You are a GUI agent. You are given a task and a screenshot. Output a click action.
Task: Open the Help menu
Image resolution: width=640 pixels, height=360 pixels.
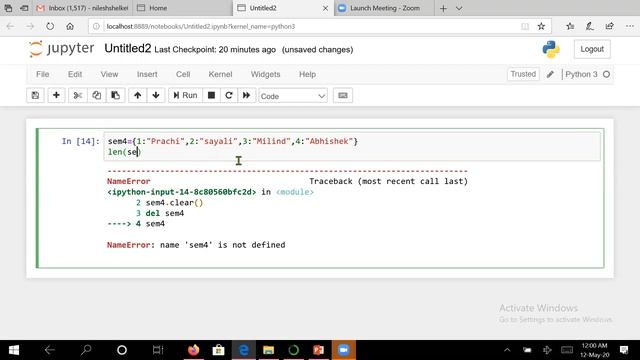point(307,74)
